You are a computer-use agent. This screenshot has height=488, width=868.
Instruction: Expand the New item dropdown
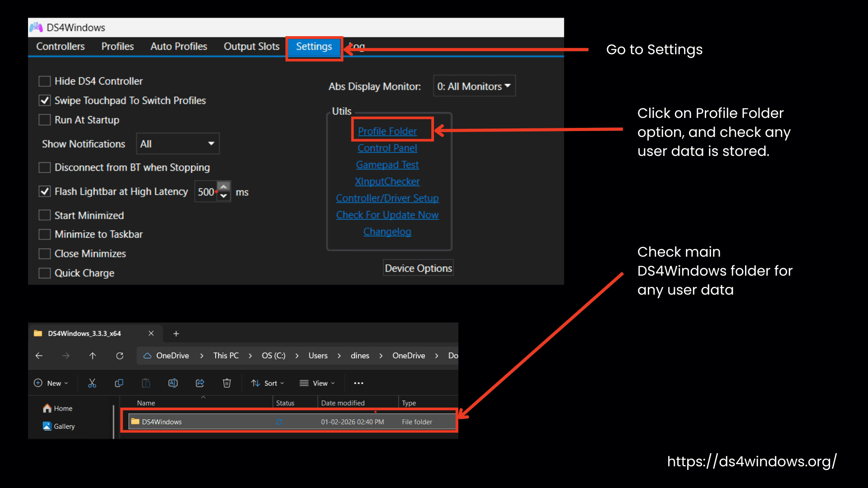coord(51,383)
